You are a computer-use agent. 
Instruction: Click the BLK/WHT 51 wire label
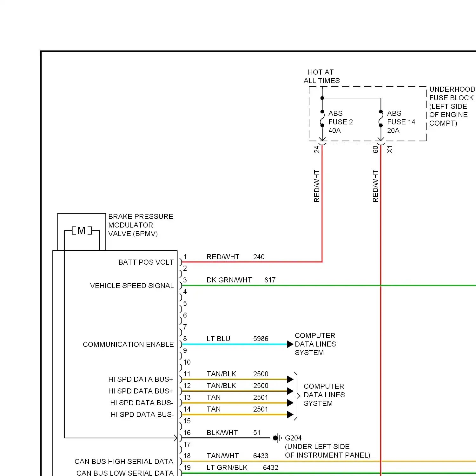coord(233,433)
